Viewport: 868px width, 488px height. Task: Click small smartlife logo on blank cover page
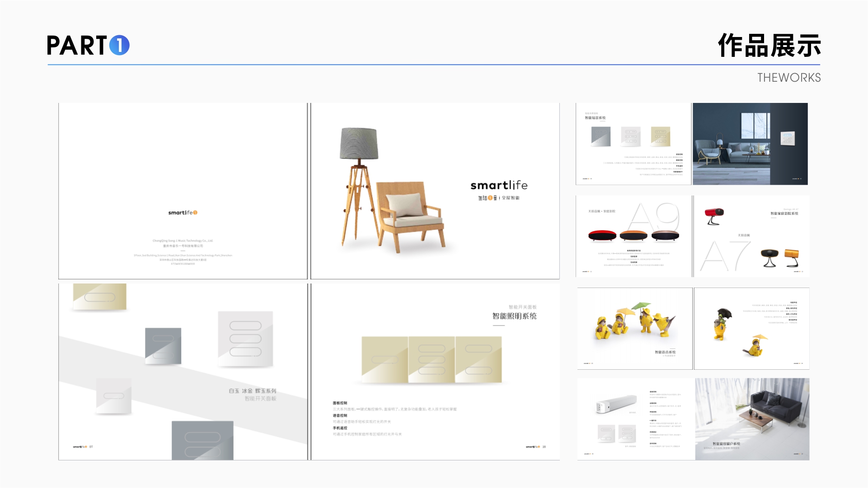[183, 213]
